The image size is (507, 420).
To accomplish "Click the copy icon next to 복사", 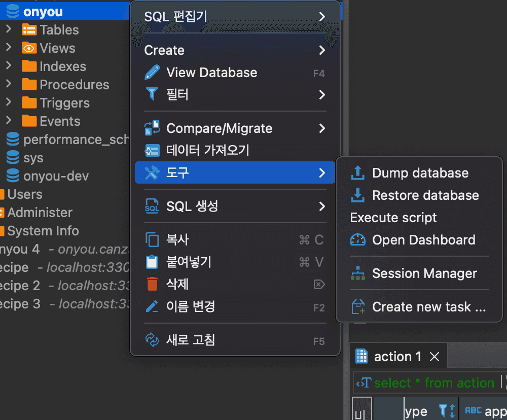I will point(151,239).
